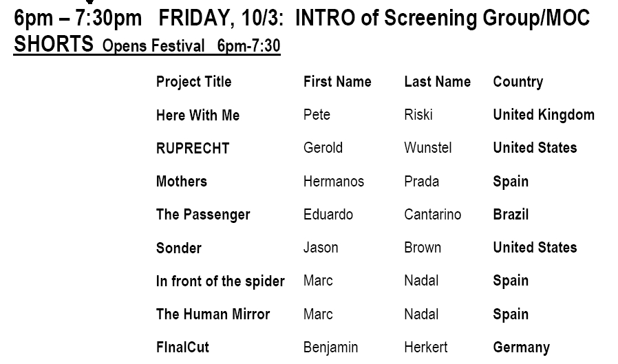
Task: Select the 'FInalCut' project title
Action: pos(182,347)
